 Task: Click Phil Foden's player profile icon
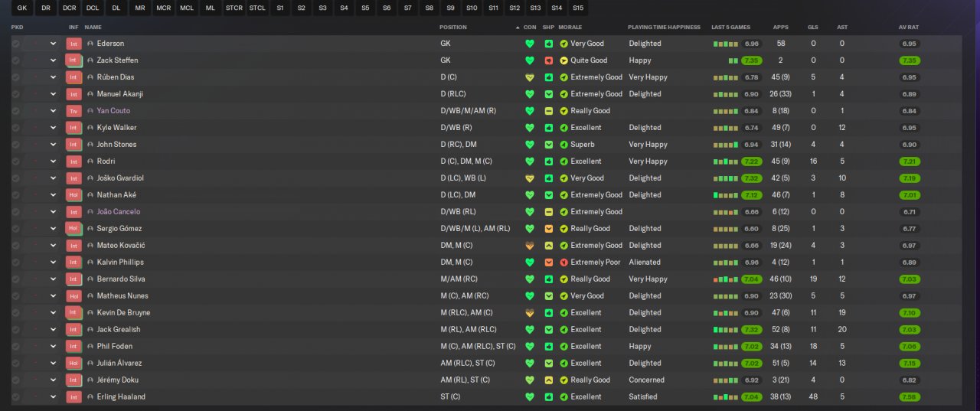(90, 347)
